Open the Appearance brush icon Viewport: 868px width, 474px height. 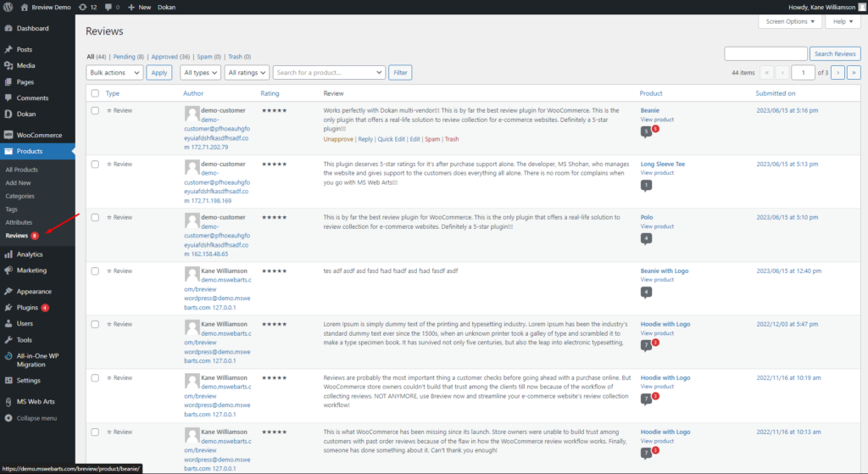pyautogui.click(x=8, y=291)
